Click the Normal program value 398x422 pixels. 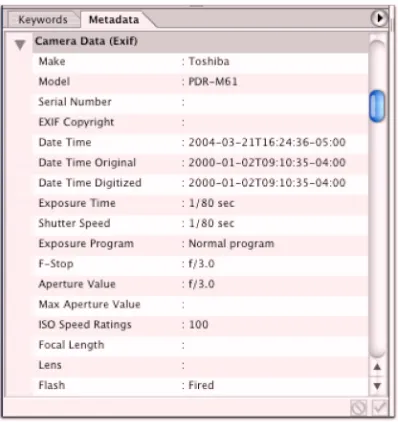pos(231,244)
